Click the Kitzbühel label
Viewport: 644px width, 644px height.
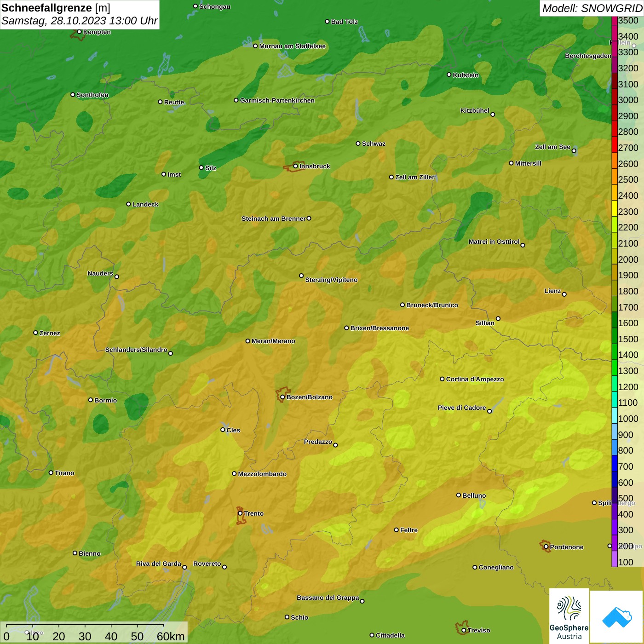[x=474, y=110]
